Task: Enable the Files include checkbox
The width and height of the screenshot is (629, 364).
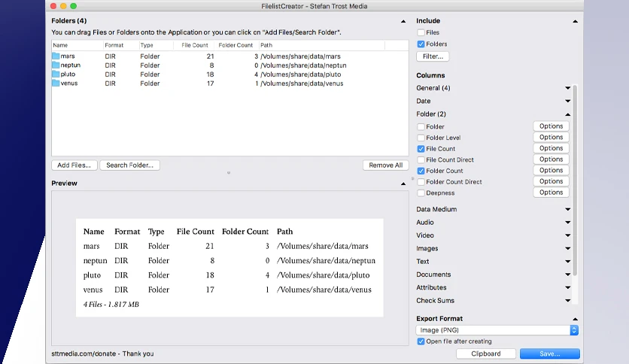Action: click(421, 32)
